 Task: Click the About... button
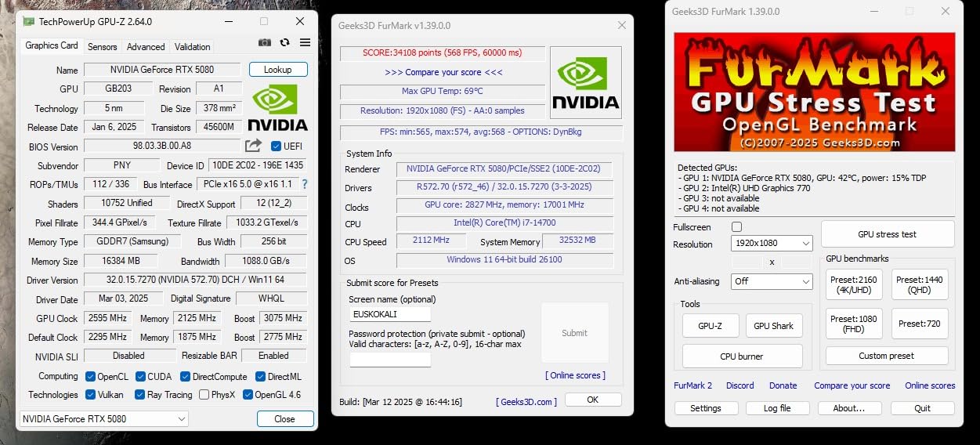[x=849, y=408]
